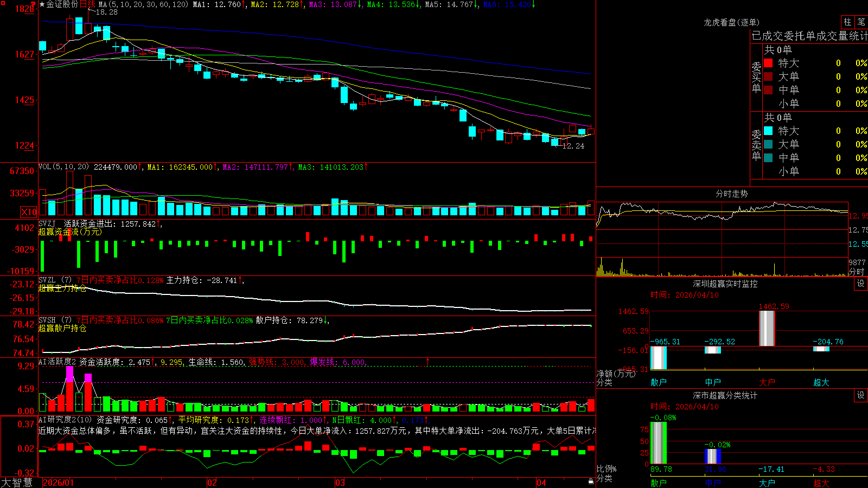Click the MA6: 15.420 value
This screenshot has width=868, height=488.
[x=509, y=4]
